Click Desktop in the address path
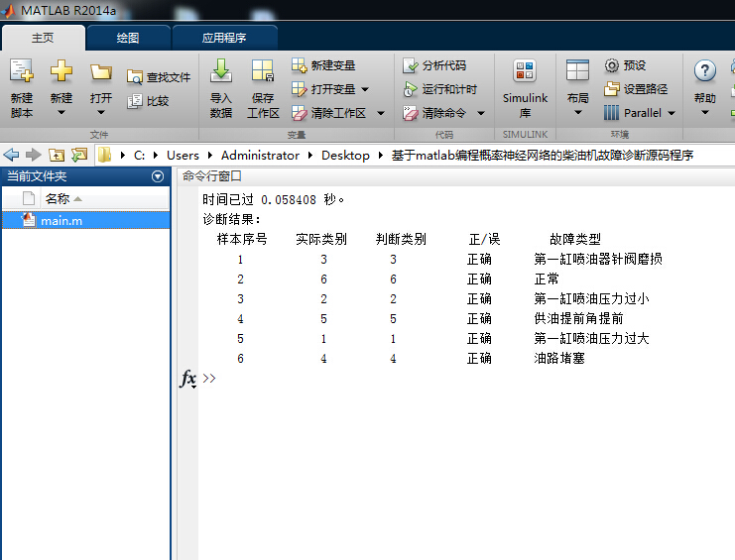 tap(345, 155)
